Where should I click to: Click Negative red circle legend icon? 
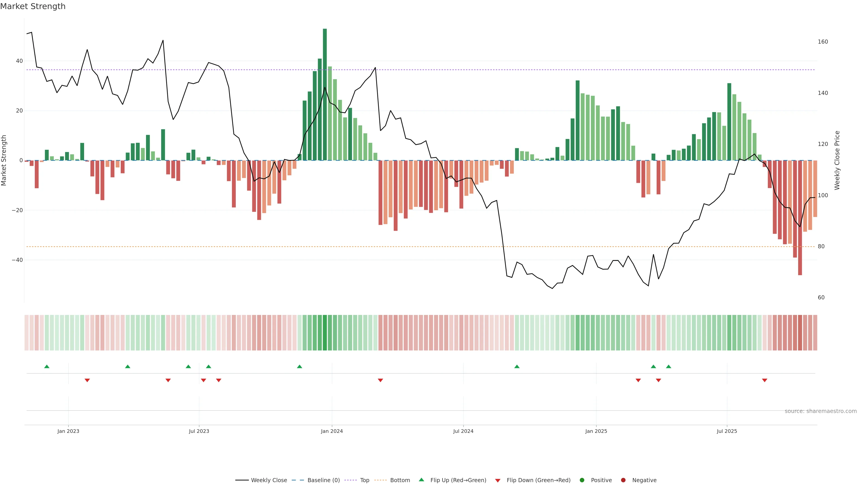(x=623, y=480)
